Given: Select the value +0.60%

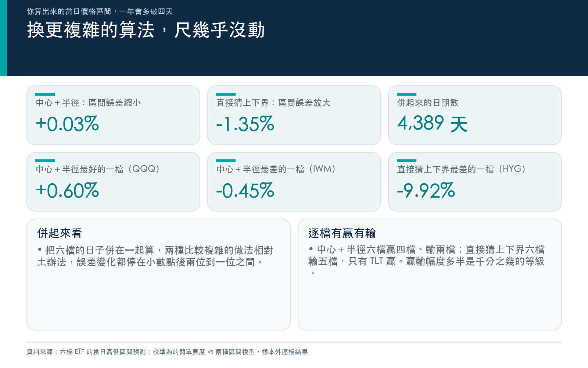Looking at the screenshot, I should [67, 190].
